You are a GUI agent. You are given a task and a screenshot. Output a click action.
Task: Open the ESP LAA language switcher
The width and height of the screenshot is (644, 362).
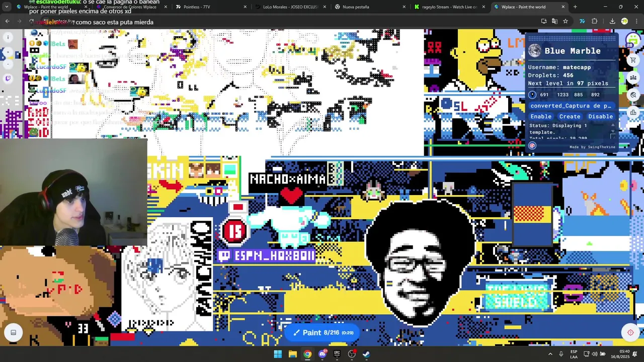point(574,354)
